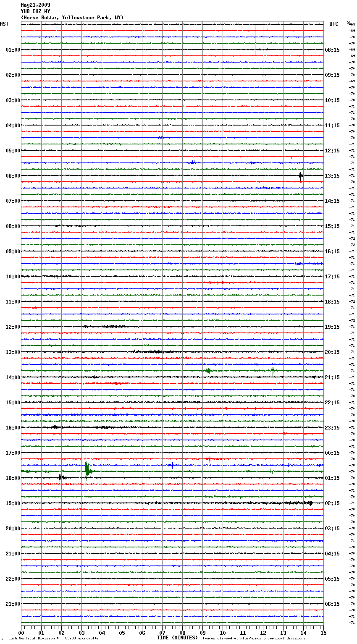The width and height of the screenshot is (357, 644).
Task: Select the MST time label "14:00"
Action: click(13, 377)
